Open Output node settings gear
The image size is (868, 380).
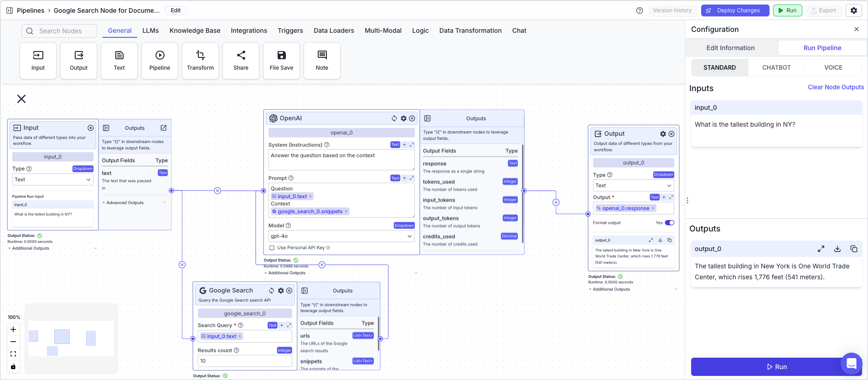tap(663, 134)
